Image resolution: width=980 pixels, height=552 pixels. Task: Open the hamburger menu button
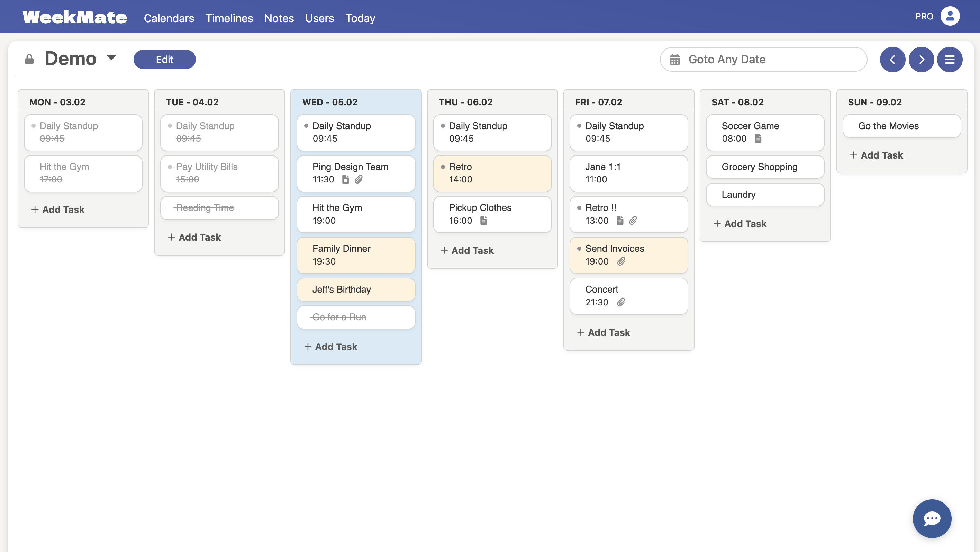click(950, 59)
